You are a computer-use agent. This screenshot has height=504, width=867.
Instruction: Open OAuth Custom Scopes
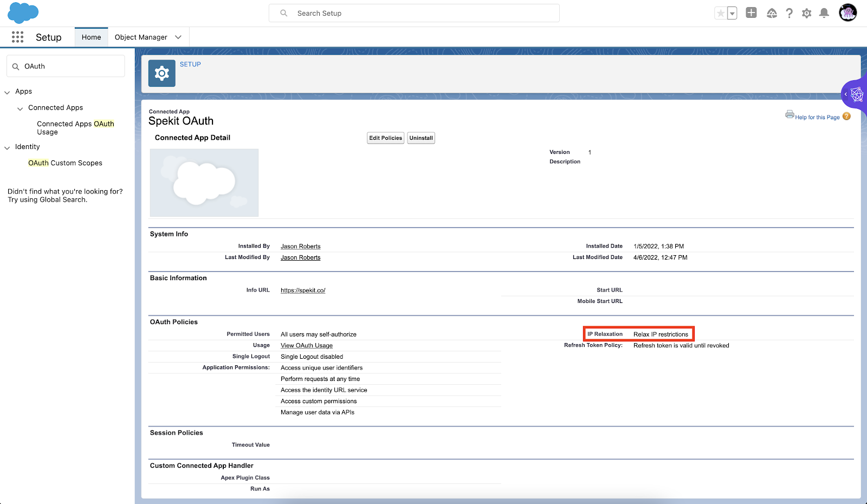point(65,163)
